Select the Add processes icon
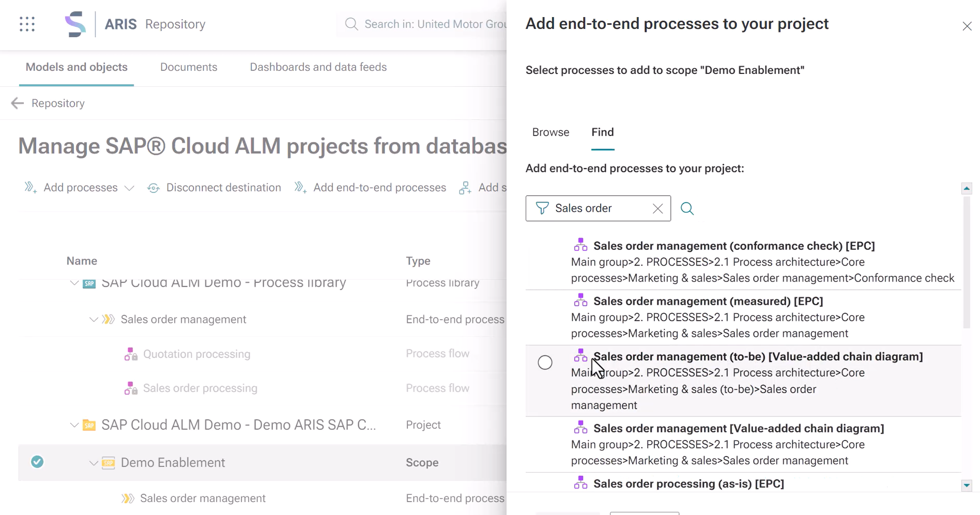 (30, 188)
